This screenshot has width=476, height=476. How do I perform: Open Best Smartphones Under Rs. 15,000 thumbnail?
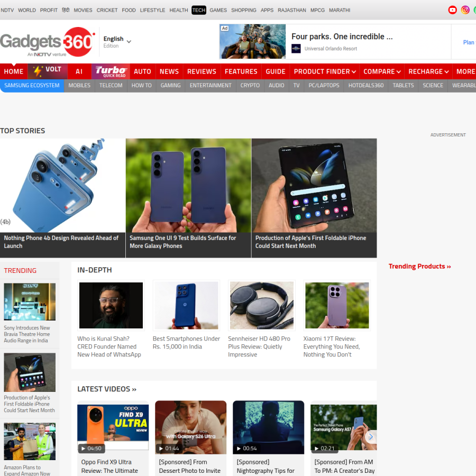(x=186, y=305)
